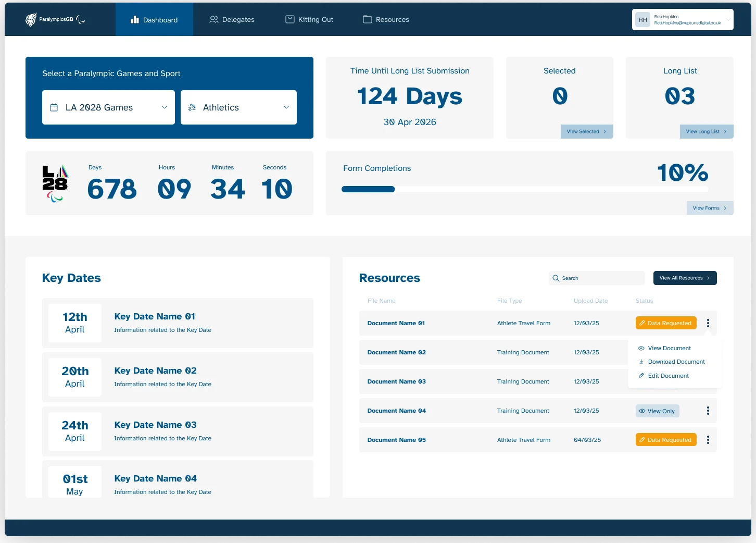Click the RH user avatar
The height and width of the screenshot is (543, 756).
point(643,20)
